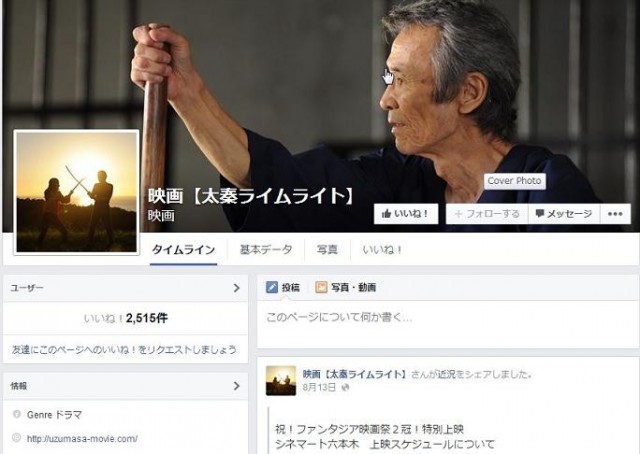Open the three-dots more options menu
Viewport: 640px width, 454px height.
point(615,214)
